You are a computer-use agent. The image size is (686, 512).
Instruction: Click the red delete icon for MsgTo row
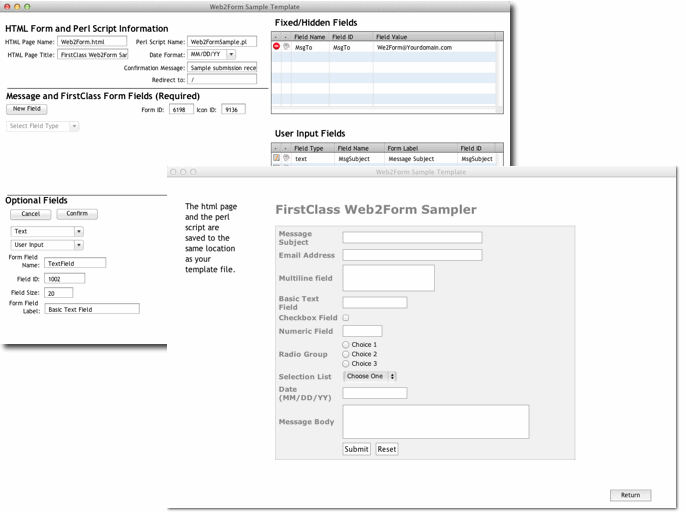pos(277,47)
